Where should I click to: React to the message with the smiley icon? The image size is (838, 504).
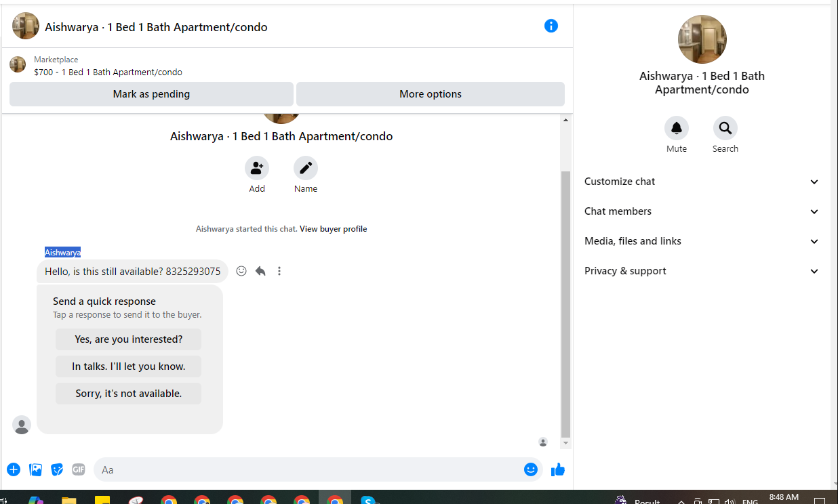(x=241, y=271)
